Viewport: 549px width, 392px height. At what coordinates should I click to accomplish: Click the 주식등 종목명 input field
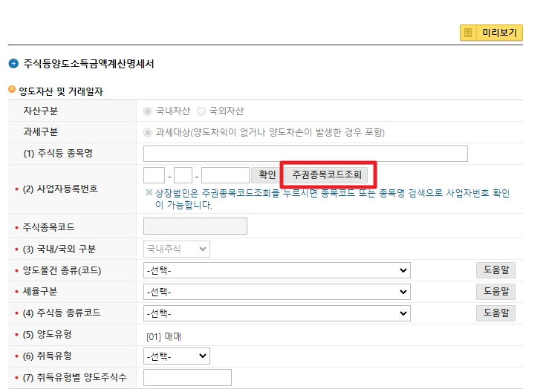[x=305, y=154]
